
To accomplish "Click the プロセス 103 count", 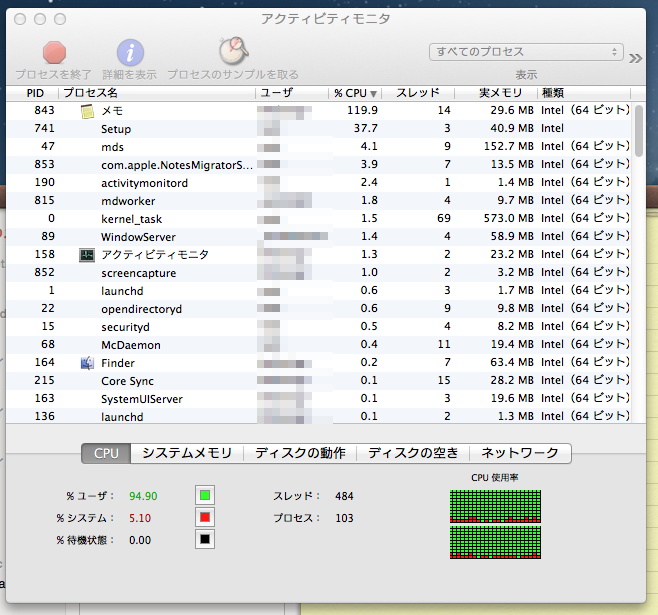I will click(344, 518).
